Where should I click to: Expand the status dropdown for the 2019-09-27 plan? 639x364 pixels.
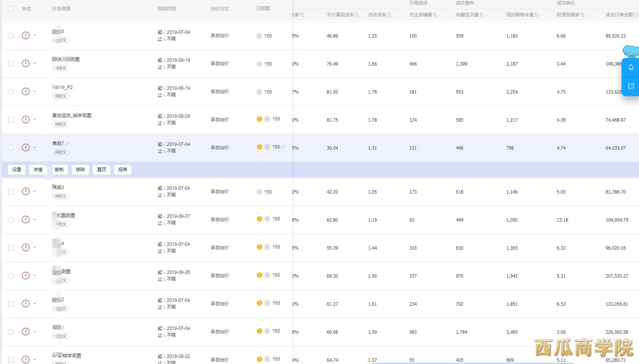(x=34, y=220)
